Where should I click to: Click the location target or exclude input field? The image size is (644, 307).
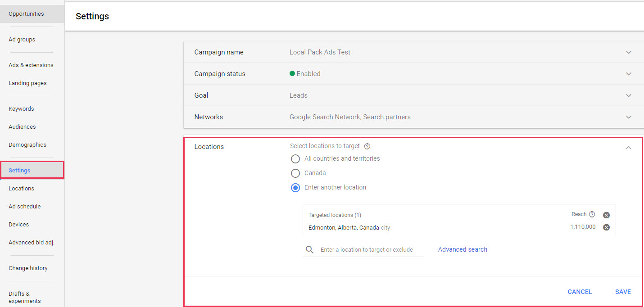point(369,250)
